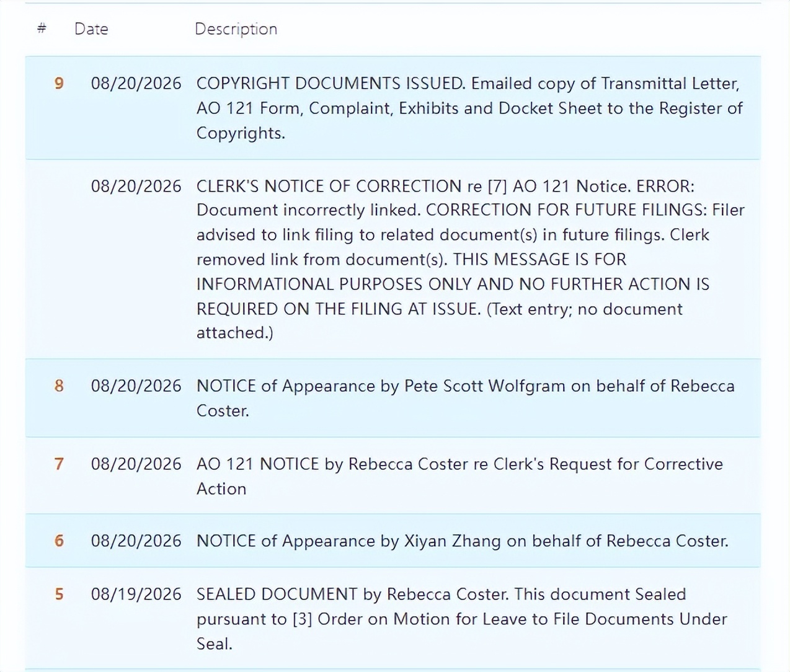This screenshot has height=672, width=790.
Task: Select the COPYRIGHT DOCUMENTS ISSUED description
Action: tap(469, 108)
